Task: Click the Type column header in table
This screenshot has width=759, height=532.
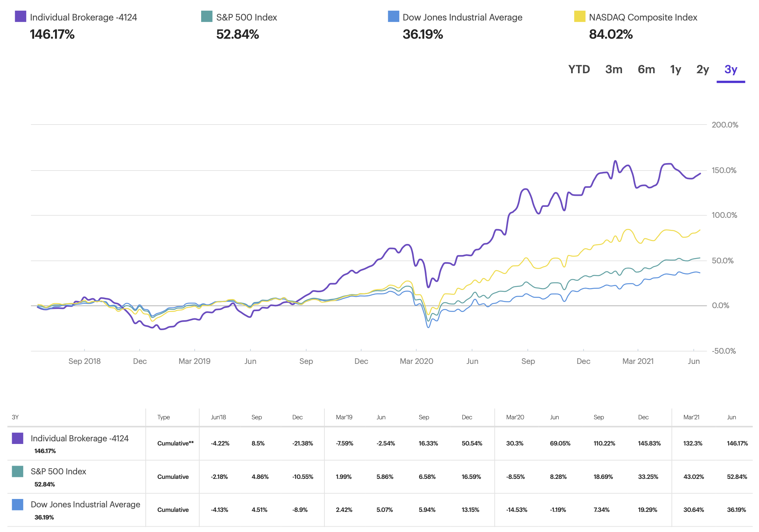Action: click(x=164, y=417)
